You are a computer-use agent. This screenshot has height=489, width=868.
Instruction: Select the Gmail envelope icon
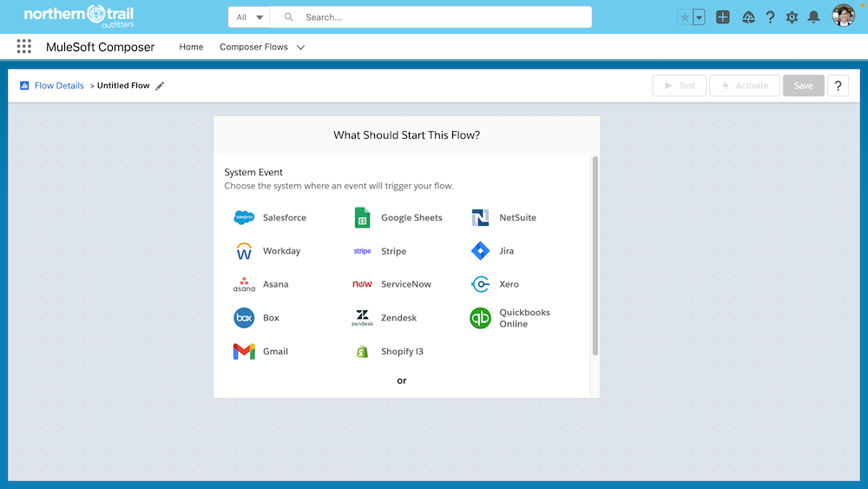(244, 352)
